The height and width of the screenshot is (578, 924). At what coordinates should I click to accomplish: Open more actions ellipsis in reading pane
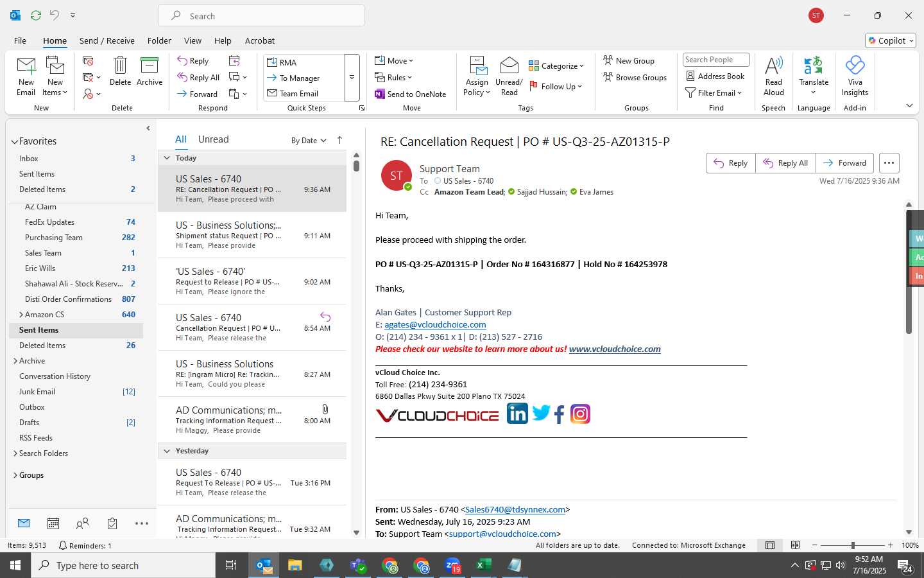889,163
